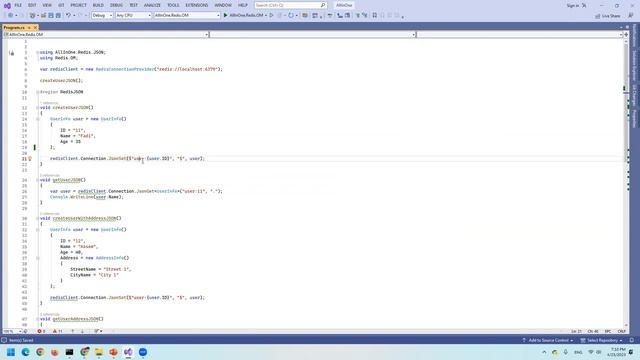This screenshot has width=640, height=360.
Task: Open the DEBUG menu
Action: [116, 5]
